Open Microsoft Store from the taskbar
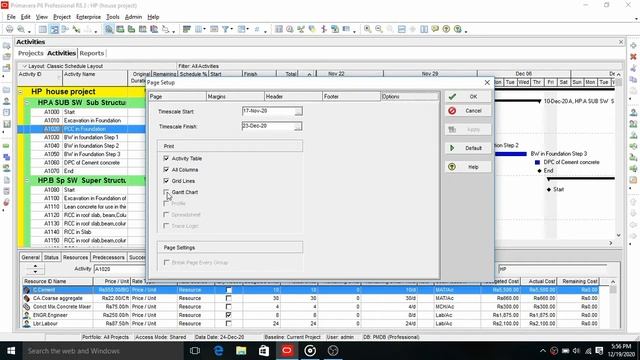 pyautogui.click(x=264, y=351)
